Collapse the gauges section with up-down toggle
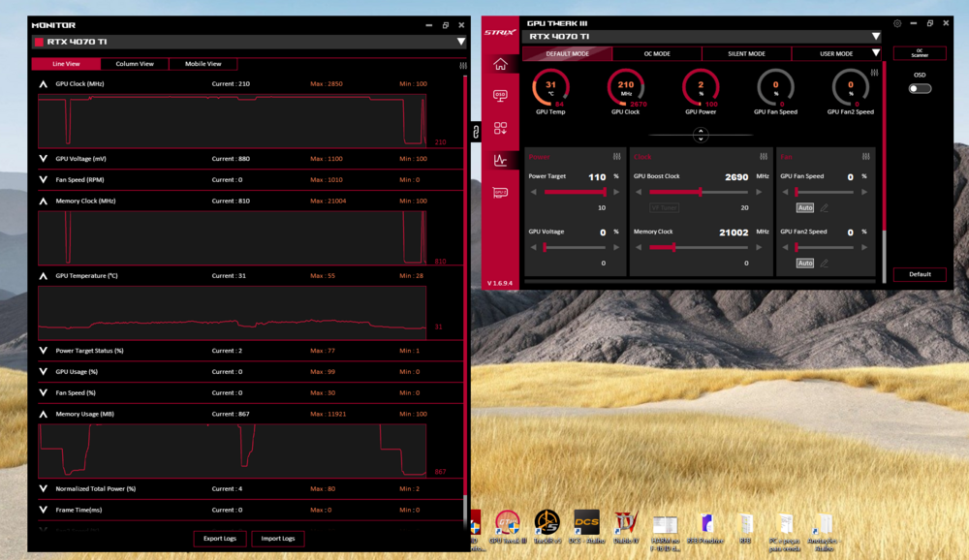 click(x=701, y=135)
